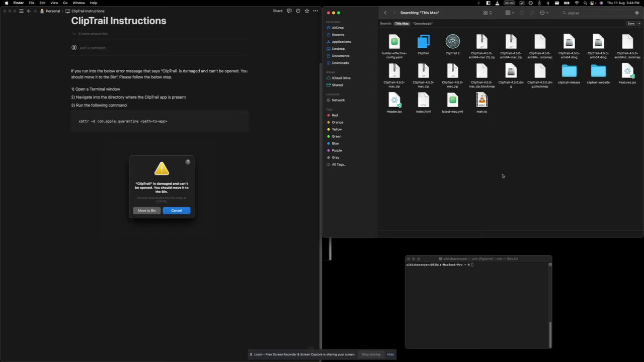Open the Apple menu
The width and height of the screenshot is (644, 362).
point(7,3)
